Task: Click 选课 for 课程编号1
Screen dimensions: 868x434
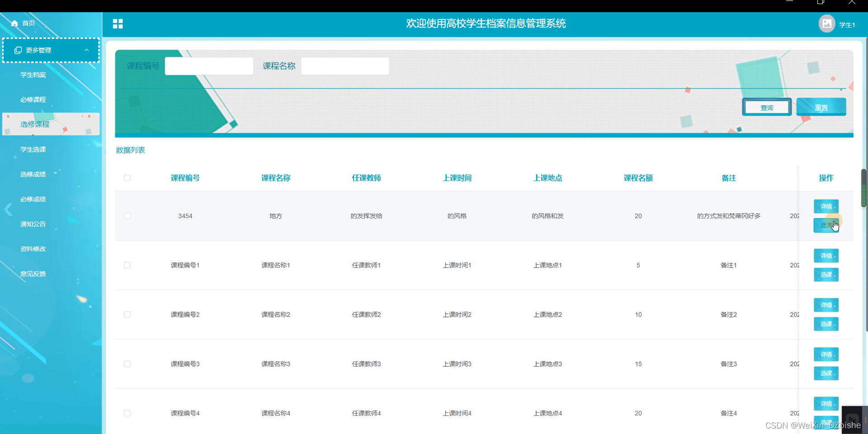Action: [826, 275]
